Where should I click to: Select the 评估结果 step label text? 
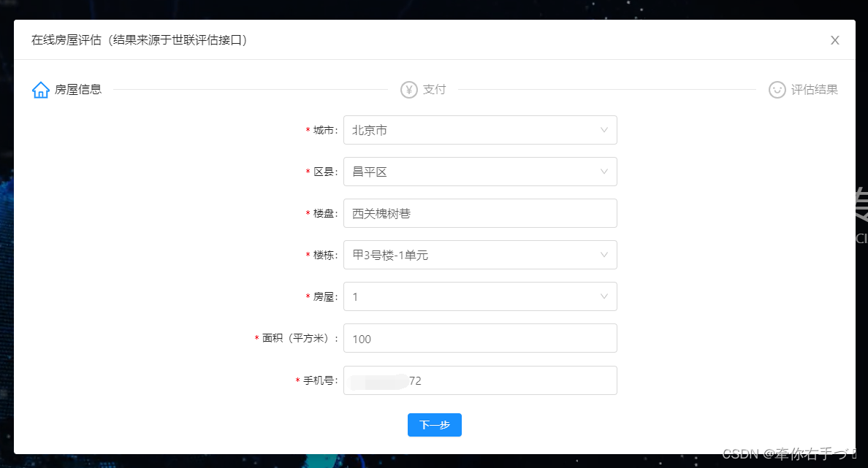coord(814,89)
